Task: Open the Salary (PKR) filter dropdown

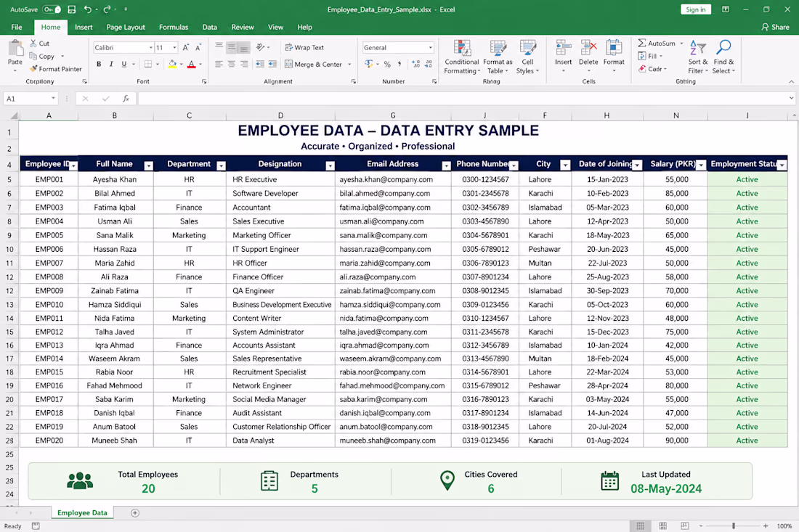Action: click(x=701, y=165)
